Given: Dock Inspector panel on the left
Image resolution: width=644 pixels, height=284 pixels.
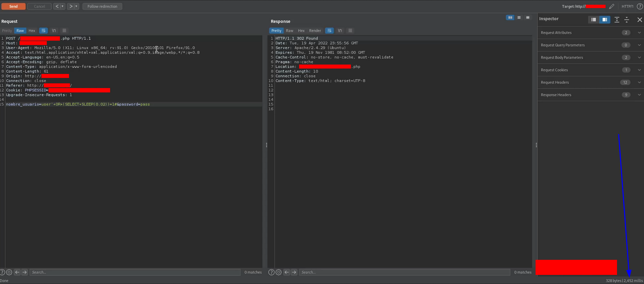Looking at the screenshot, I should [593, 20].
